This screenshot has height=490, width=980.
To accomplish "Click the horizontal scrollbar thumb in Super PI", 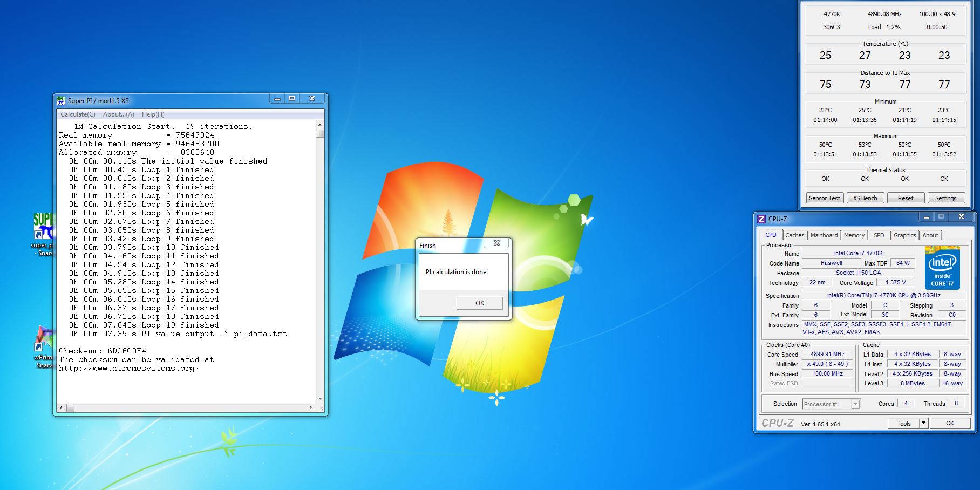I will [70, 407].
